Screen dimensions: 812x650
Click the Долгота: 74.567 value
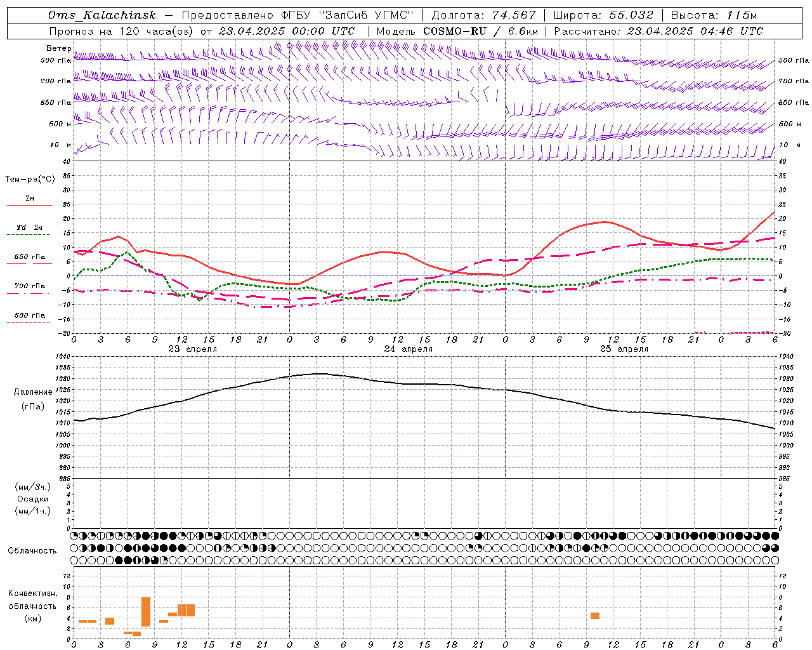click(483, 15)
